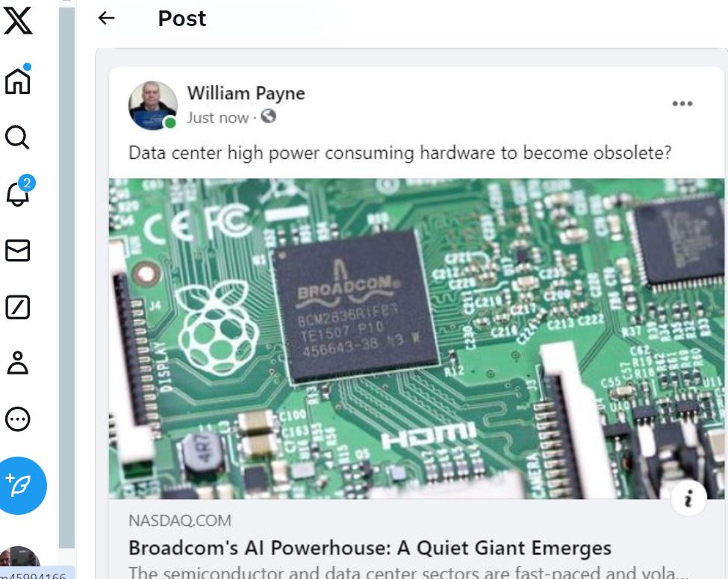Compose a new post with feather button
728x579 pixels.
[x=20, y=486]
